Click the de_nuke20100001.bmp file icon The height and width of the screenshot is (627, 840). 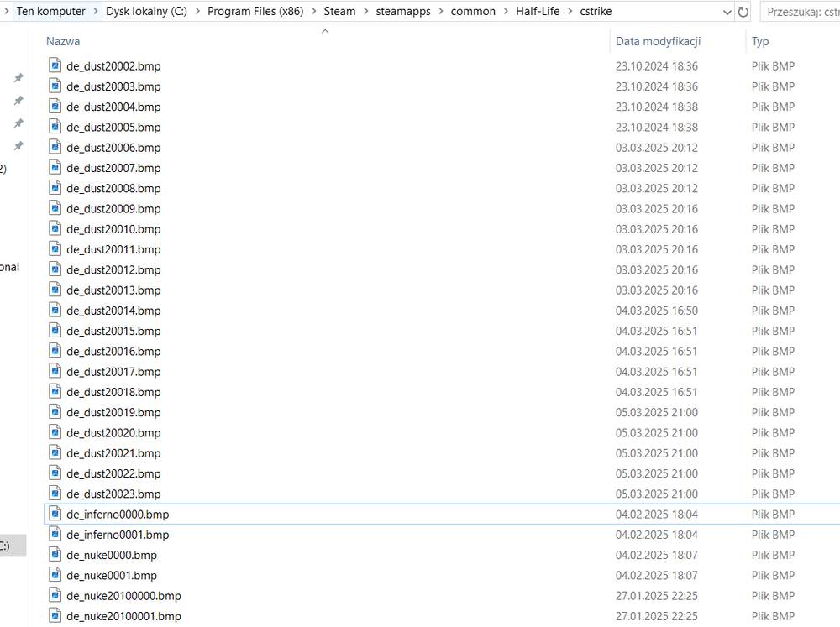[55, 616]
